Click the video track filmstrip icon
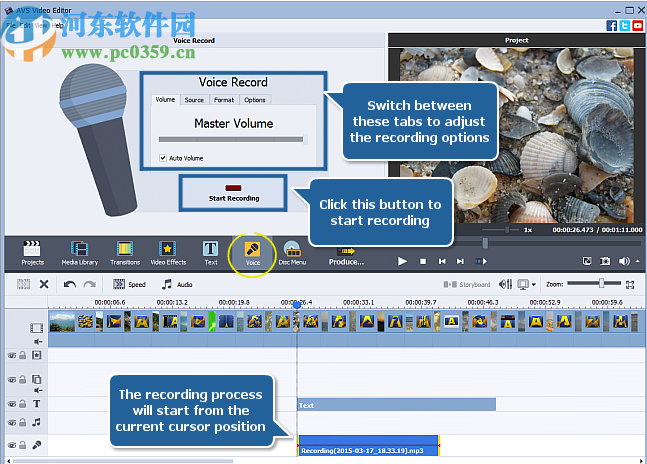This screenshot has height=464, width=647. [36, 328]
